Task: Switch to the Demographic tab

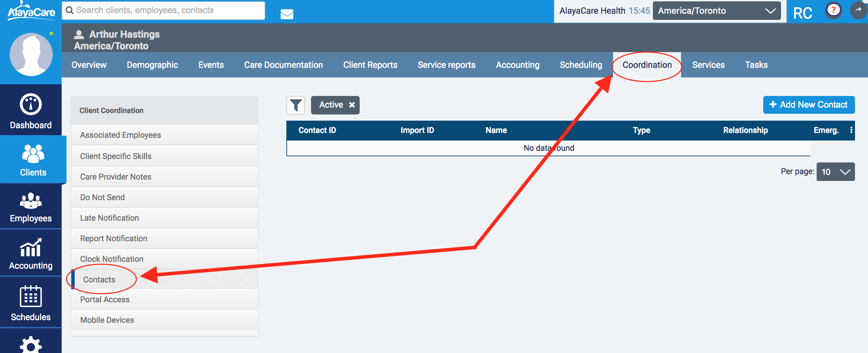Action: tap(152, 65)
